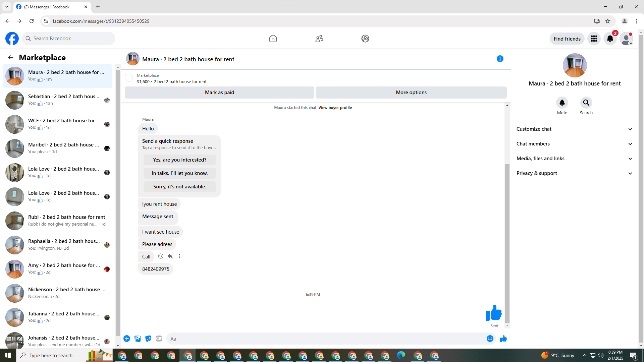Go to Facebook Home tab

coord(273,39)
